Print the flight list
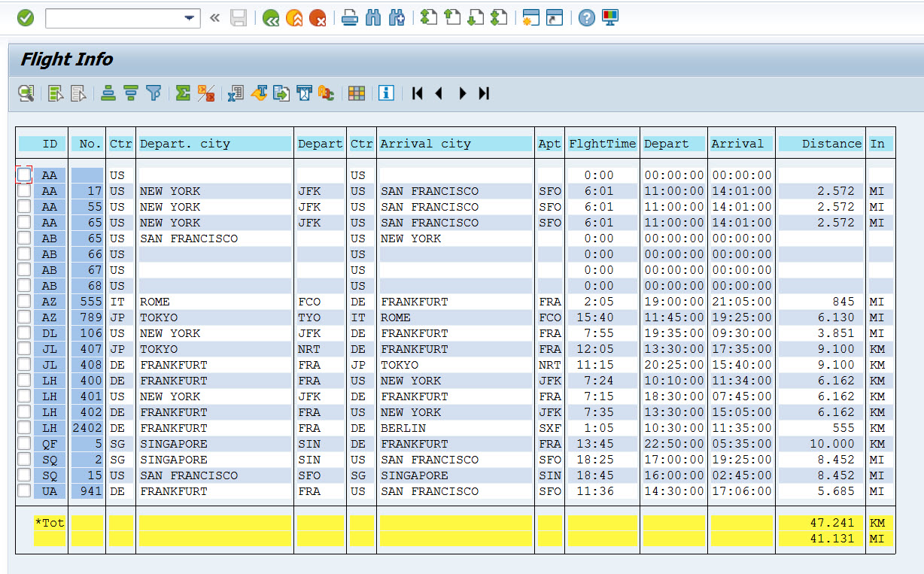 349,17
